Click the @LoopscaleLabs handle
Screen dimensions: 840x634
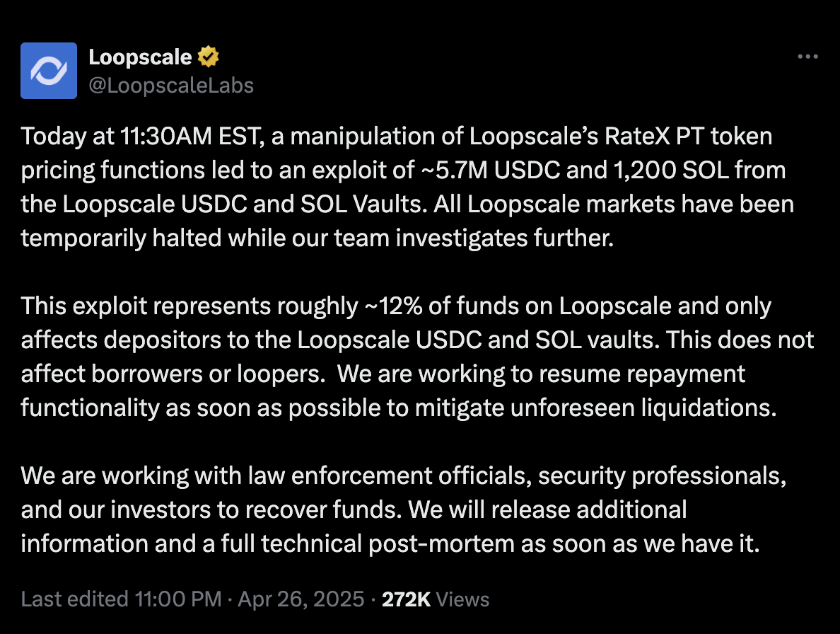[171, 86]
